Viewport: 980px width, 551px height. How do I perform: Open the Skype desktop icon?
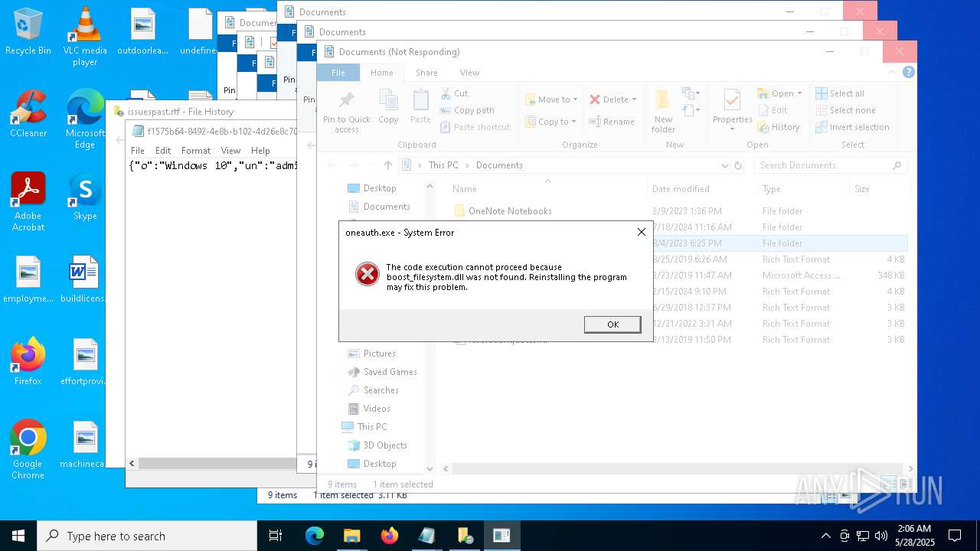(85, 197)
